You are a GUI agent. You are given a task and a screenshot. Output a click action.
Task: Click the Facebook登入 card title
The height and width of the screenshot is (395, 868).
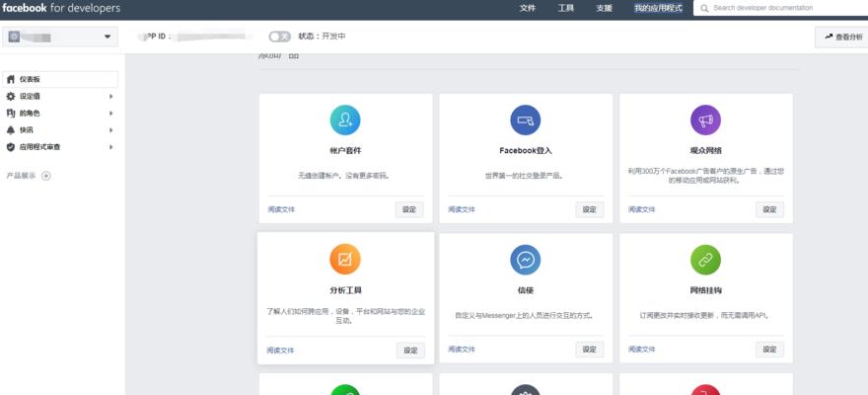coord(526,151)
